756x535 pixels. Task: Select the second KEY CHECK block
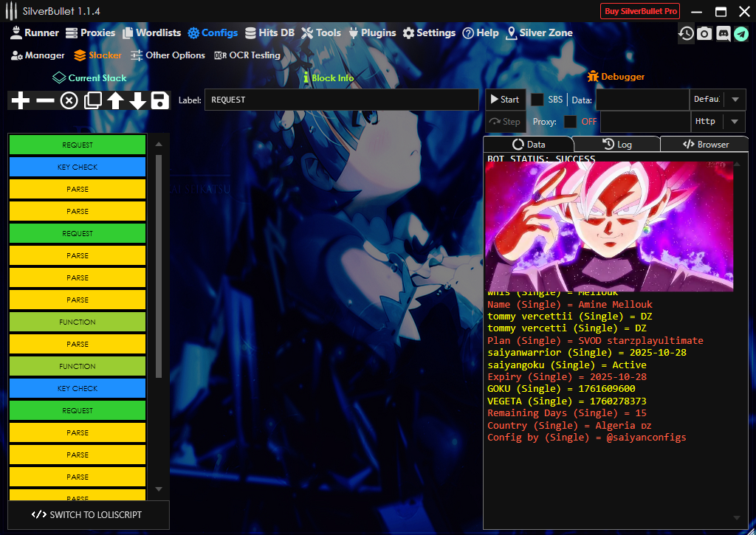pos(78,388)
